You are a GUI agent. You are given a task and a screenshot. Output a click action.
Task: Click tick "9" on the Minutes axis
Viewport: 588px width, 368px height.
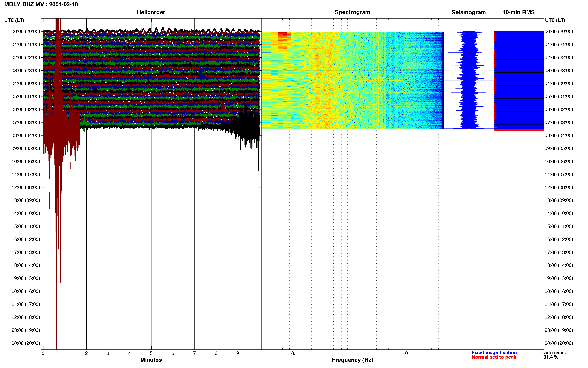pos(238,353)
